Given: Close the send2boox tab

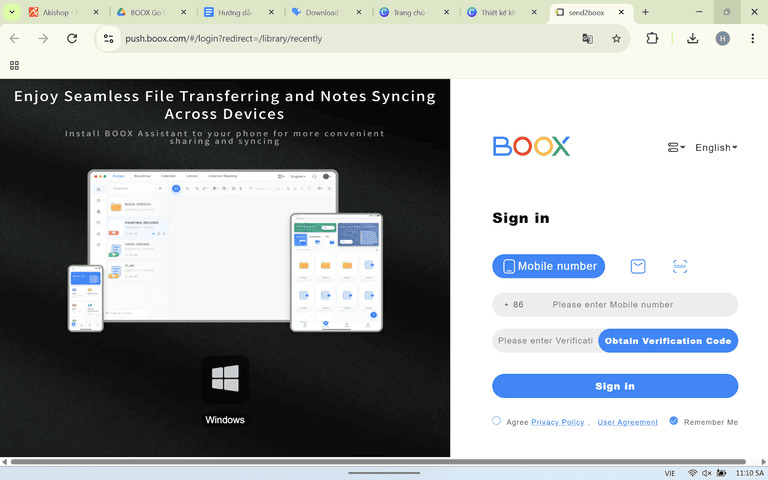Looking at the screenshot, I should pos(621,12).
